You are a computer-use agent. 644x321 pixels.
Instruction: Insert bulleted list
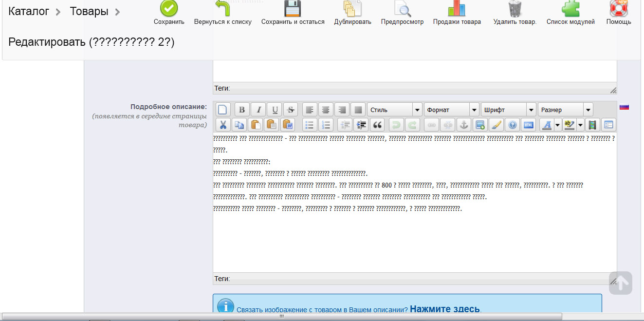coord(309,125)
